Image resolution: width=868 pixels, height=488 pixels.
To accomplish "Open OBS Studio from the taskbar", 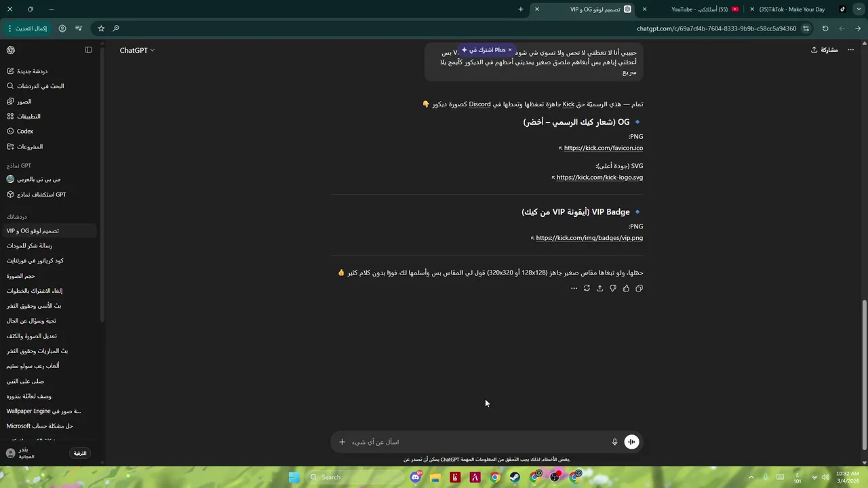I will click(x=555, y=477).
